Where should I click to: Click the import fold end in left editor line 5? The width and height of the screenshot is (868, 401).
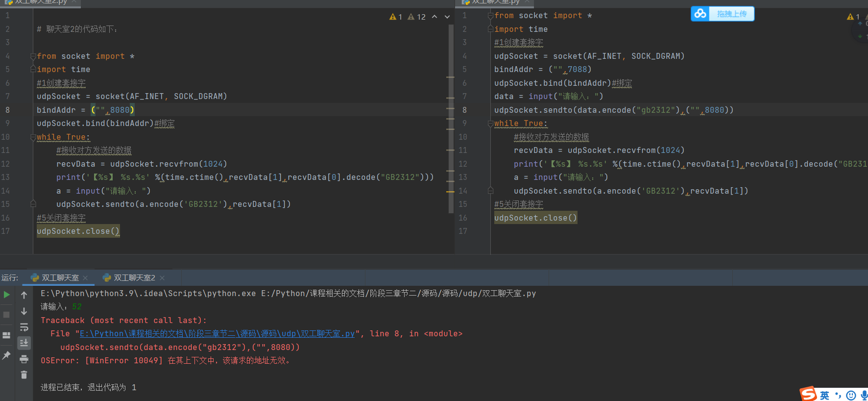point(33,70)
